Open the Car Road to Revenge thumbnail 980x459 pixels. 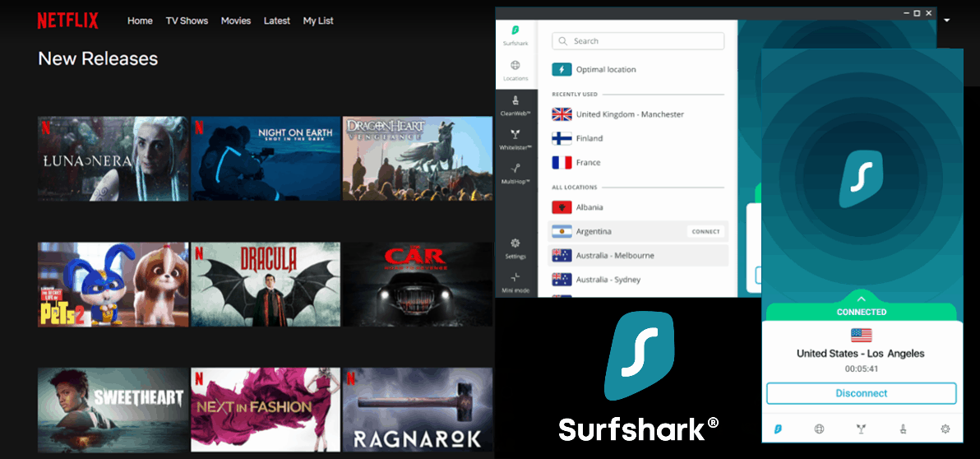(x=418, y=285)
